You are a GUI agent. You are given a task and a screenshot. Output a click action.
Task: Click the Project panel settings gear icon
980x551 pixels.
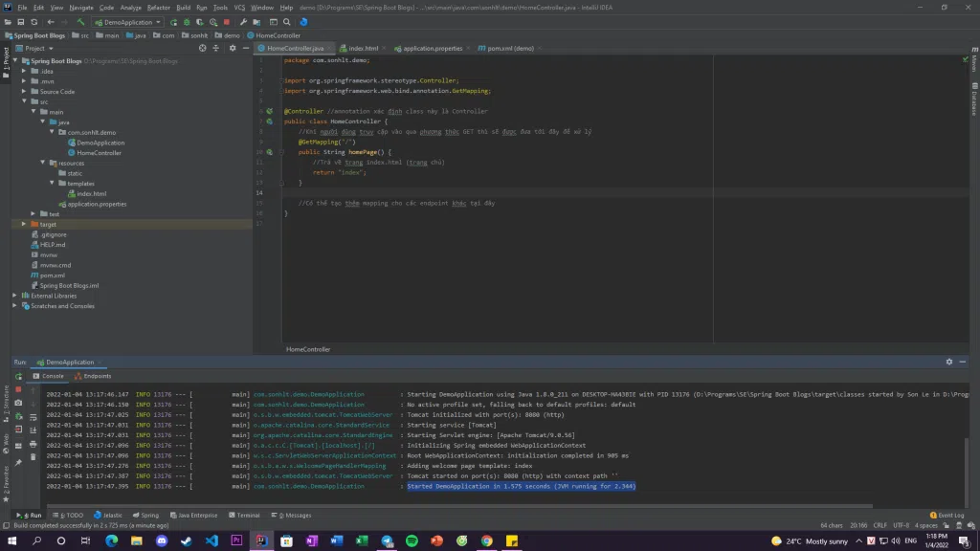pyautogui.click(x=231, y=48)
